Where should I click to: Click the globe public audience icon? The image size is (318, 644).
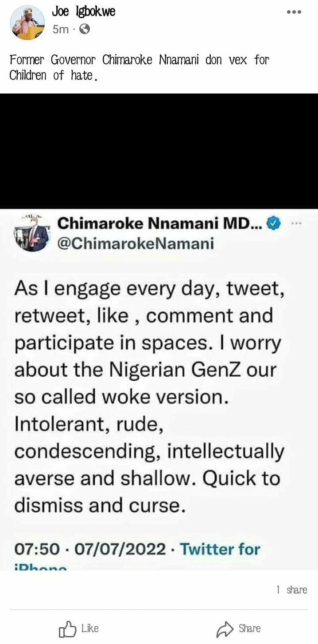coord(84,29)
